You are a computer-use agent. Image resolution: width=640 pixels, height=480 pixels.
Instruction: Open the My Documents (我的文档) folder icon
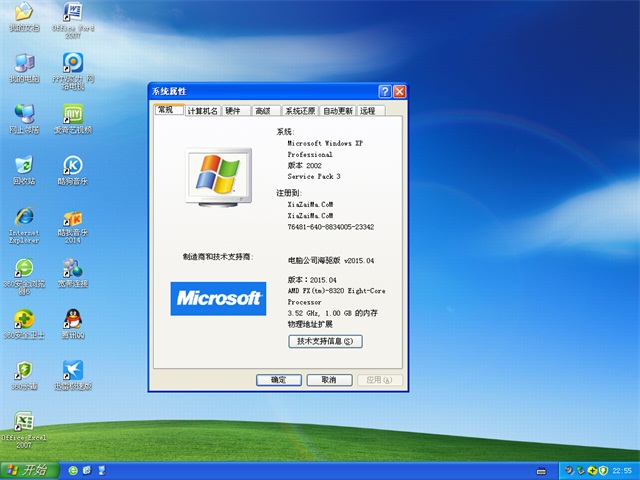click(24, 14)
